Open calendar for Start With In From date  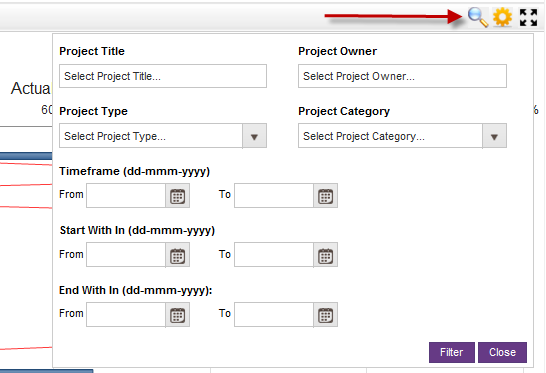click(x=178, y=255)
